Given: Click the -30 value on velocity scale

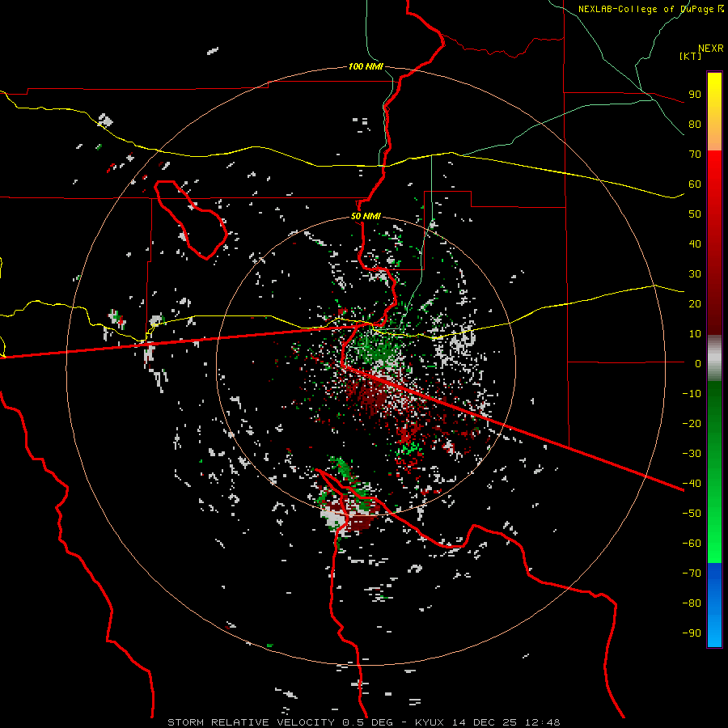Looking at the screenshot, I should click(x=692, y=454).
